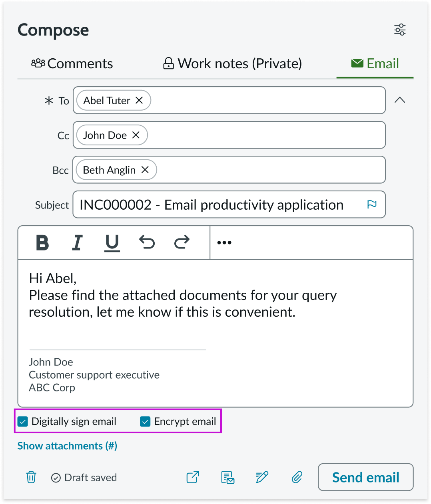The image size is (431, 504).
Task: Open the email templates icon
Action: point(227,477)
